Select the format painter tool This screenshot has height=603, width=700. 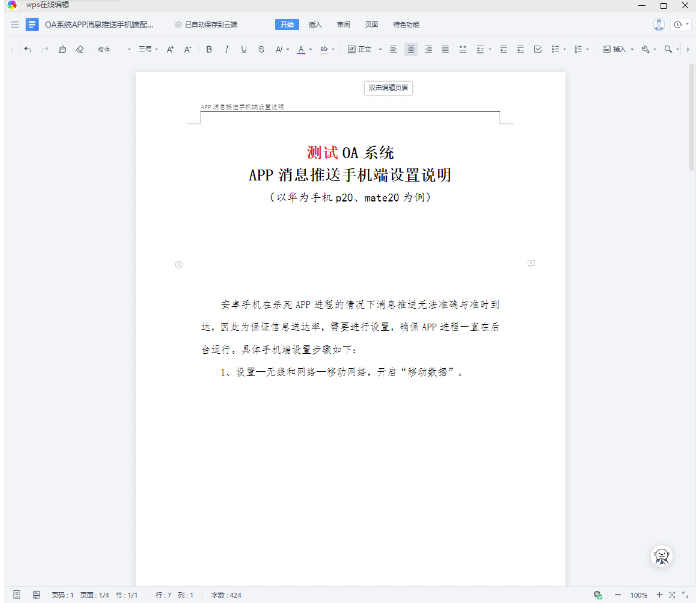point(62,49)
